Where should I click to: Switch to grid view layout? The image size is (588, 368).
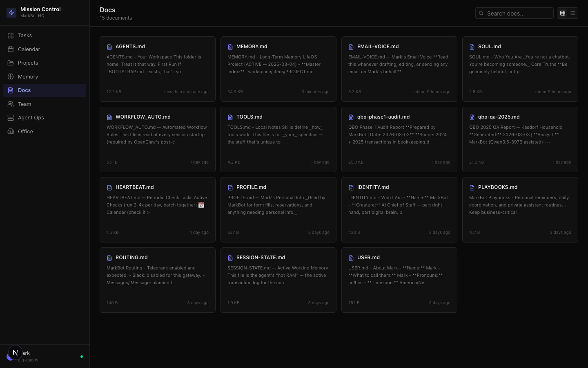(563, 13)
